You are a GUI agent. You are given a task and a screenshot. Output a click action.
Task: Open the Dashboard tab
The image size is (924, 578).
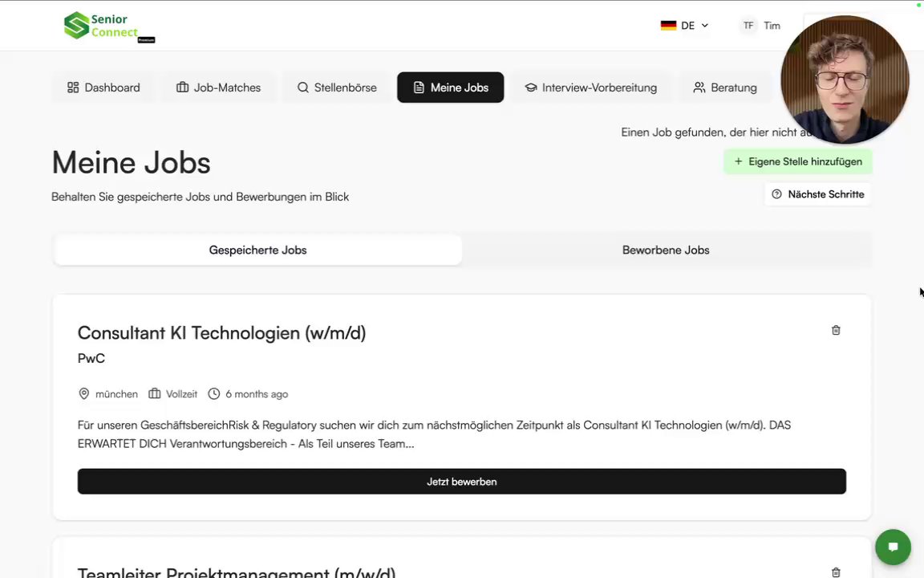[103, 88]
